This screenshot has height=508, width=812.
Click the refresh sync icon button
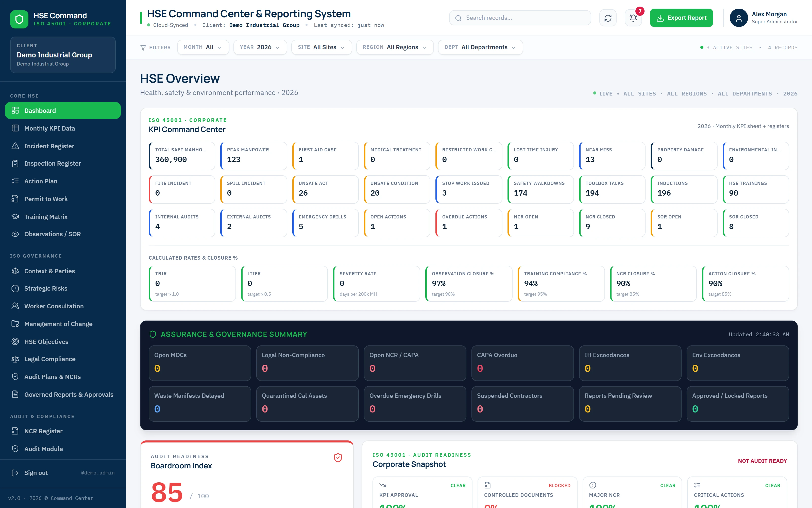coord(608,18)
